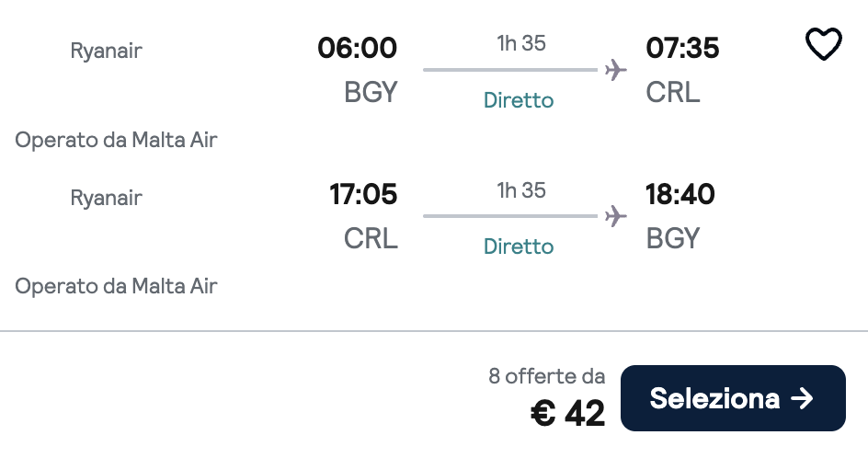Click the return flight airplane icon
This screenshot has width=868, height=458.
click(616, 216)
